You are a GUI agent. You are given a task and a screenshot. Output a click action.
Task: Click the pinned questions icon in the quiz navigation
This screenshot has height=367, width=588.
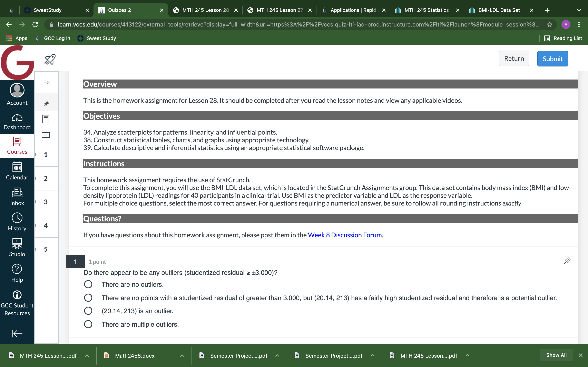pyautogui.click(x=46, y=103)
